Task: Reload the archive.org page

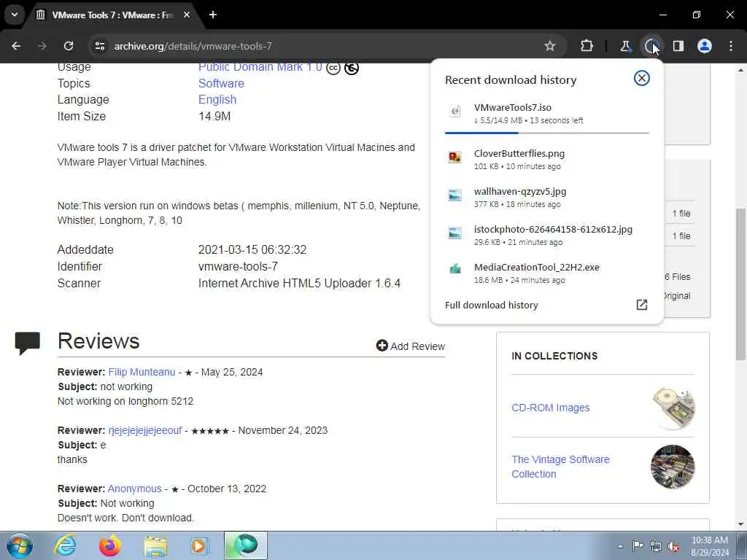Action: [69, 46]
